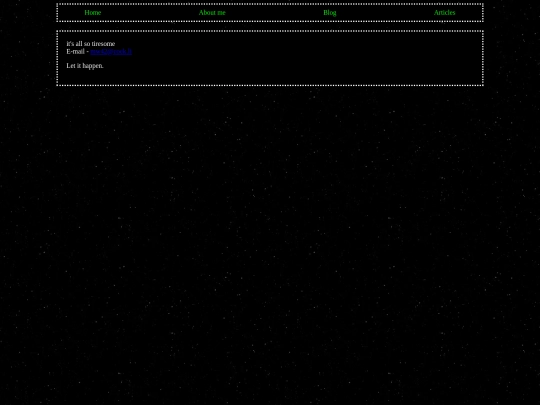Click the "Let it happen." text

point(85,65)
